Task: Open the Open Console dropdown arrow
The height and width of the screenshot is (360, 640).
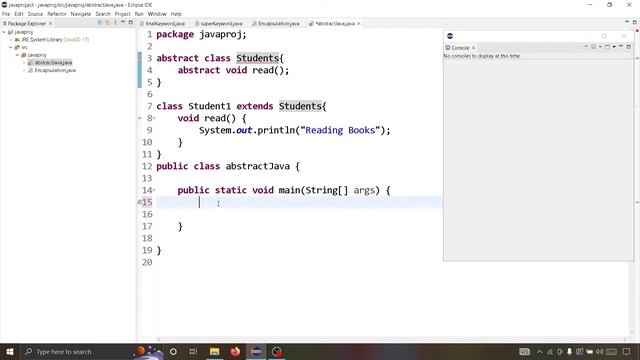Action: (614, 47)
